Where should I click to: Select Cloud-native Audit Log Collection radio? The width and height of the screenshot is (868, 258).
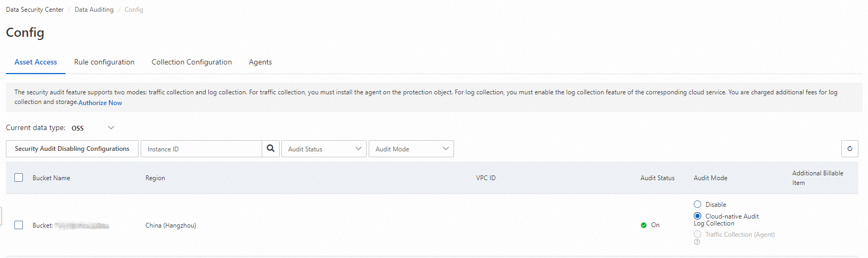click(x=697, y=216)
